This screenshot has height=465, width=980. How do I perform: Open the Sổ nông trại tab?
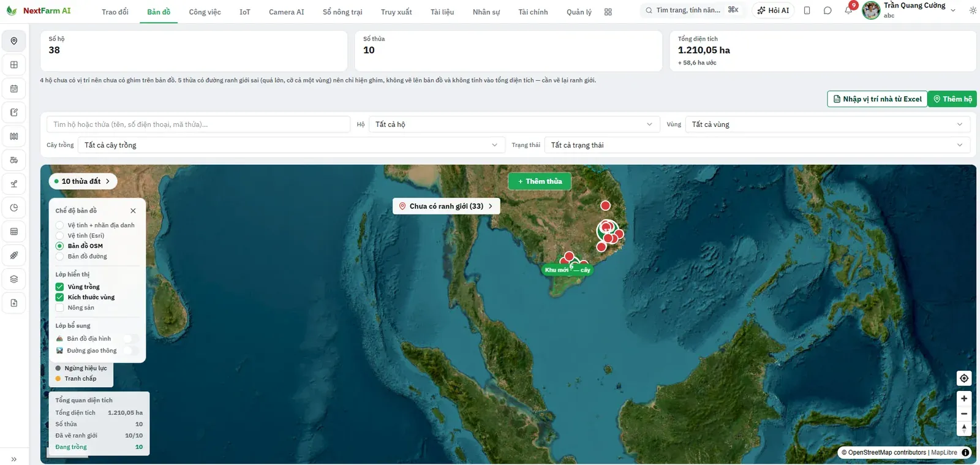(342, 12)
